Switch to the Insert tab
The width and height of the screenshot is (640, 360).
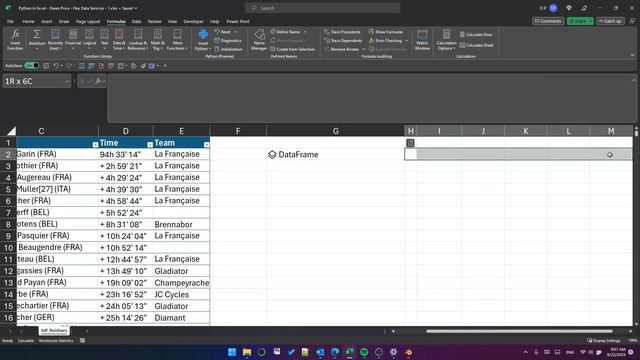click(46, 21)
